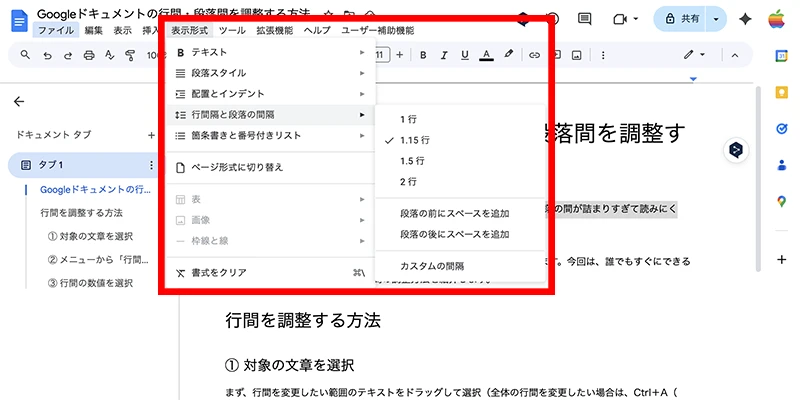Click the insert link icon
This screenshot has height=400, width=800.
pyautogui.click(x=533, y=54)
